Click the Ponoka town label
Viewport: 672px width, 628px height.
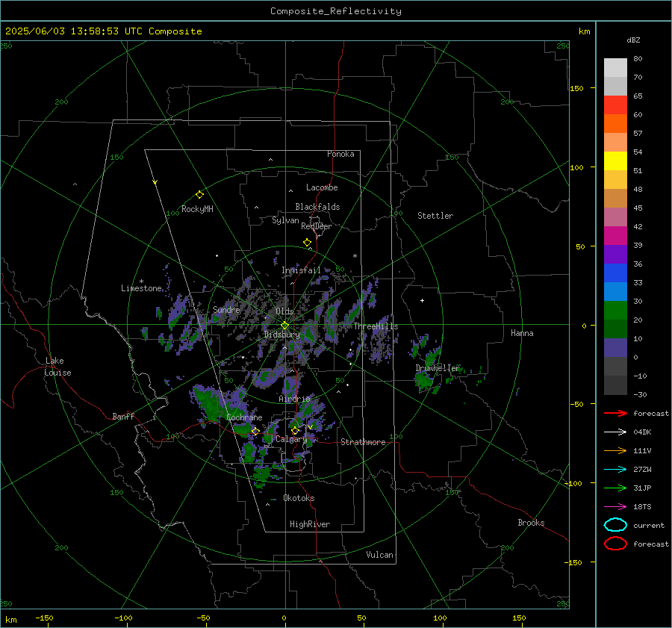(340, 154)
